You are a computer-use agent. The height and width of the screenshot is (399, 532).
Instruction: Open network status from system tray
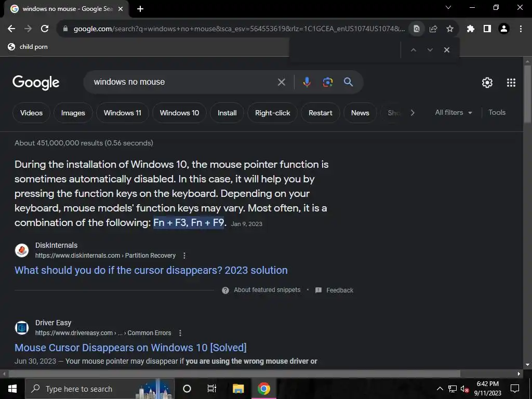[453, 389]
